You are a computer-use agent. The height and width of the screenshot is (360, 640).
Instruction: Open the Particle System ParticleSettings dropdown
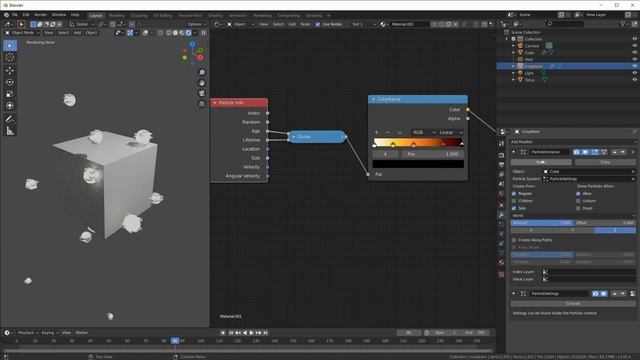pyautogui.click(x=589, y=179)
